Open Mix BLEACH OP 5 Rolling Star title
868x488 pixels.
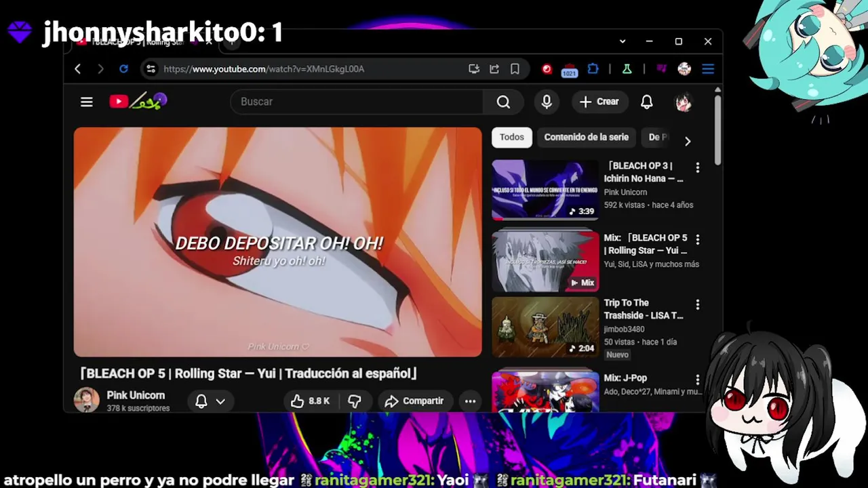646,244
